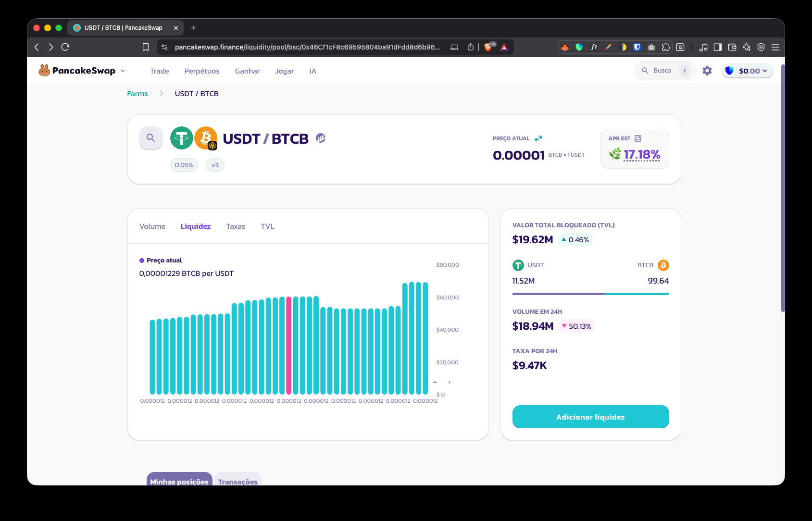Open the pool analytics chart icon

click(x=321, y=138)
